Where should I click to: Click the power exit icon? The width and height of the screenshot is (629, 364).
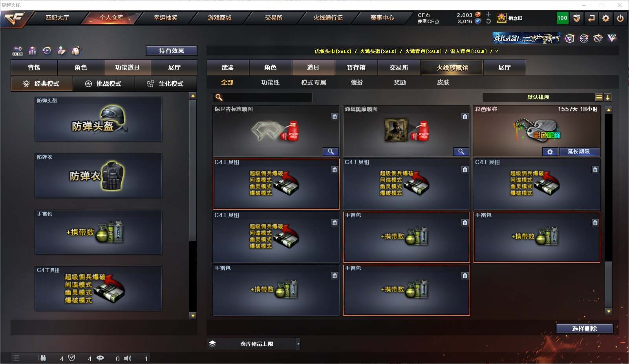tap(620, 18)
